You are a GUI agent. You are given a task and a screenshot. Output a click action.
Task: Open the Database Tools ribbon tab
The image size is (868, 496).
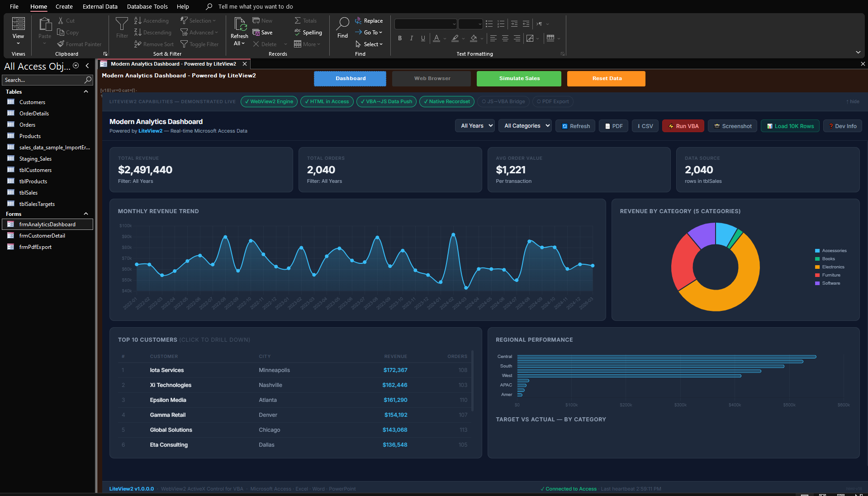[147, 7]
